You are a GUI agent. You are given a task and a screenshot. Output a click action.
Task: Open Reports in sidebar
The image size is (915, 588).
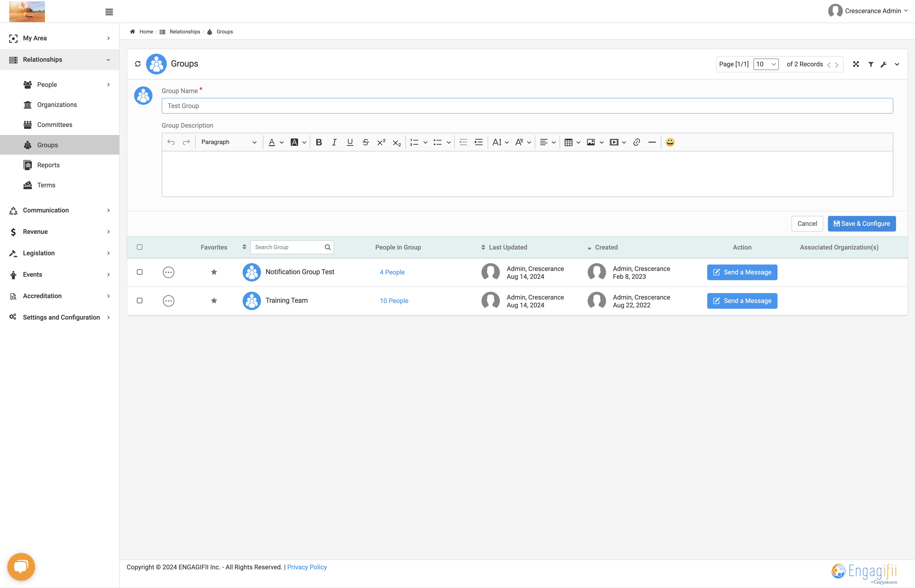pyautogui.click(x=48, y=165)
